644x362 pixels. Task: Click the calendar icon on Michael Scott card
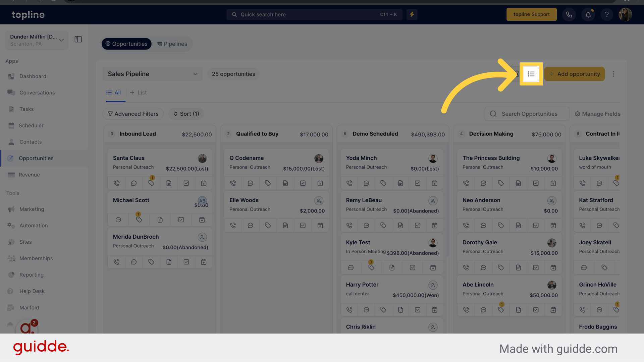(x=202, y=220)
